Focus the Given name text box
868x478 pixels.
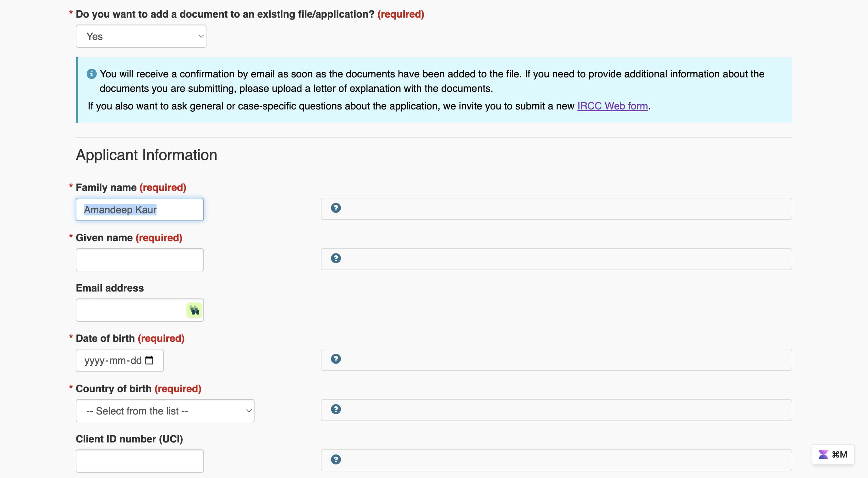[140, 259]
